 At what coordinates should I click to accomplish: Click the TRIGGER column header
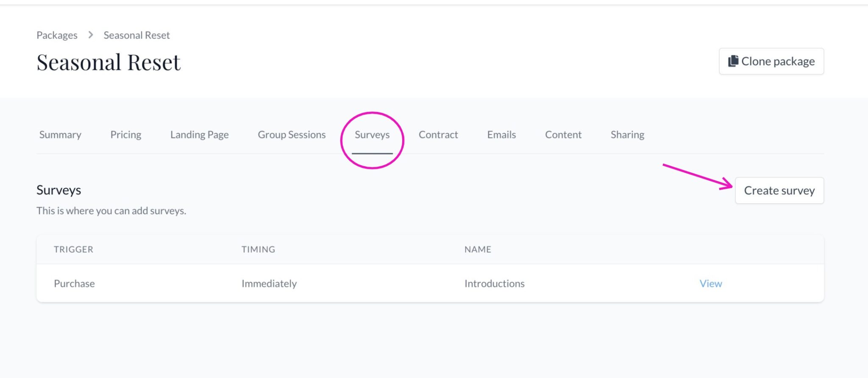click(73, 249)
